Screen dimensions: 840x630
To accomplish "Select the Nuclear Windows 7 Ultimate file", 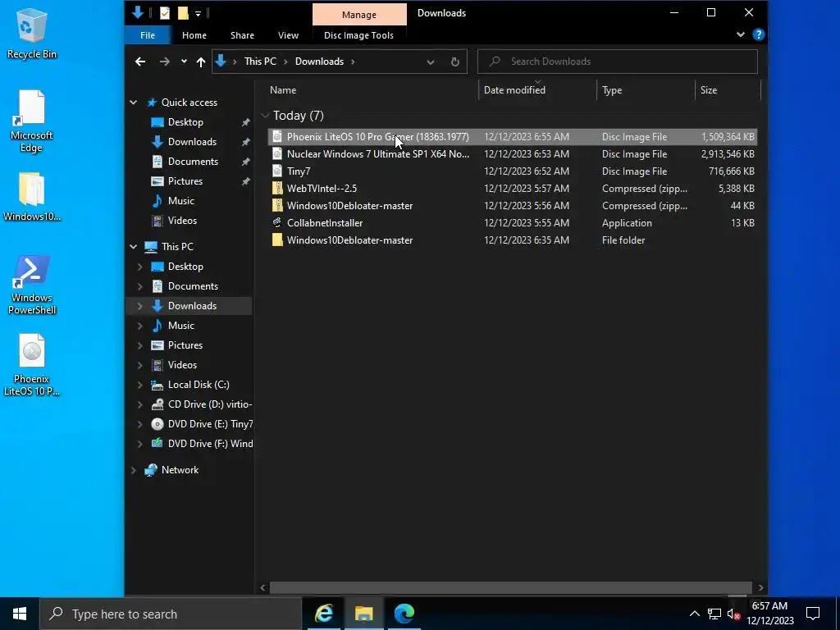I will coord(512,154).
